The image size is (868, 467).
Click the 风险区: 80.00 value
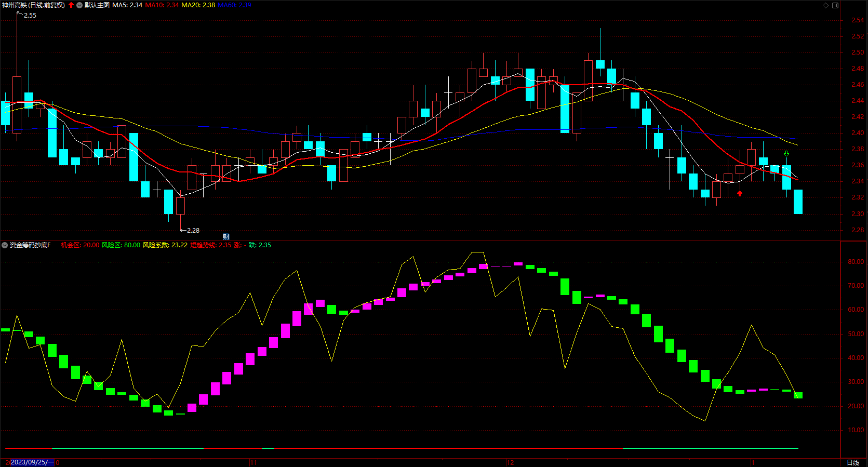pos(121,245)
